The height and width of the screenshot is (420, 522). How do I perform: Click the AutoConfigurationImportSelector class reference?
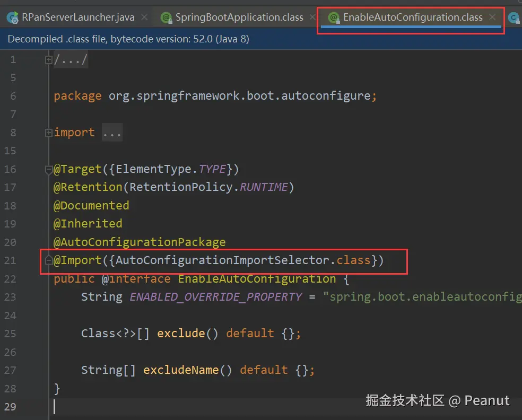click(222, 260)
